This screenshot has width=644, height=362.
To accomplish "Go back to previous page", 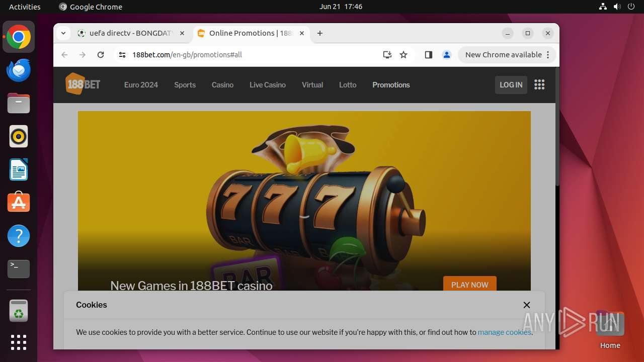I will 64,55.
